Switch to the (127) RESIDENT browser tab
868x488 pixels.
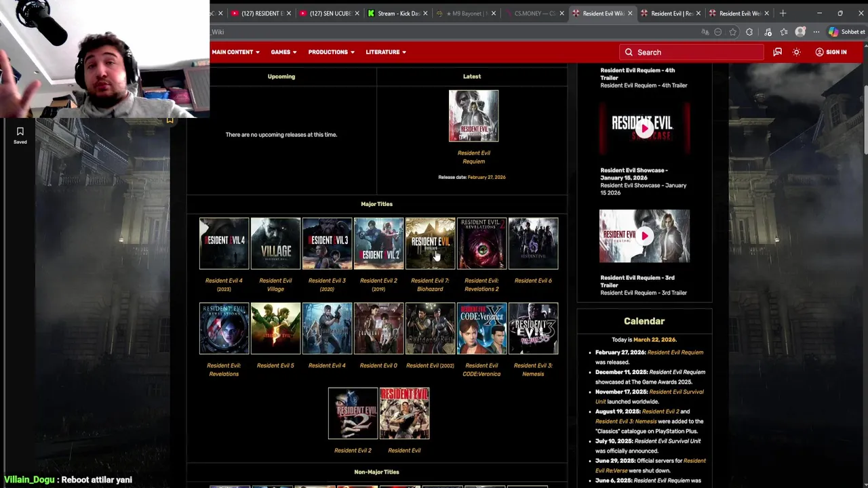(261, 14)
